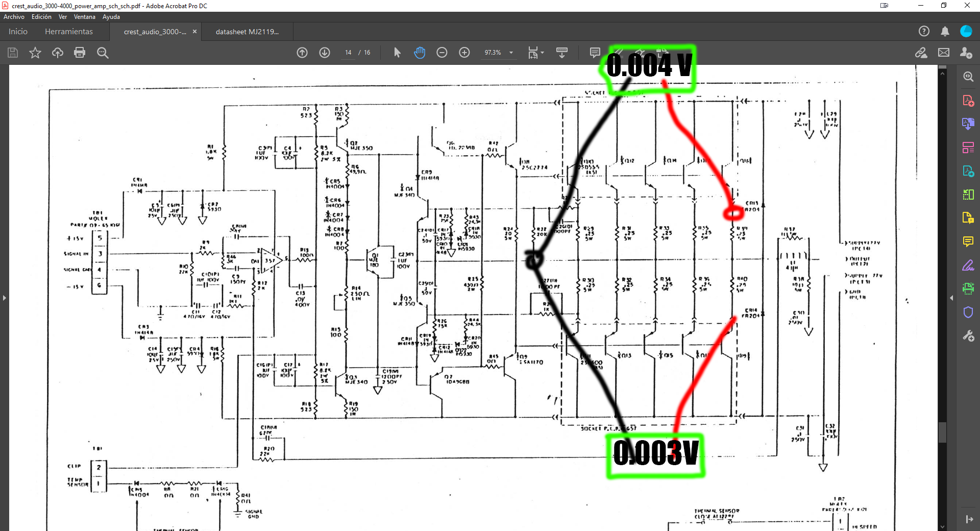Screen dimensions: 980x531
Task: Click the vertical scrollbar thumb
Action: 942,432
